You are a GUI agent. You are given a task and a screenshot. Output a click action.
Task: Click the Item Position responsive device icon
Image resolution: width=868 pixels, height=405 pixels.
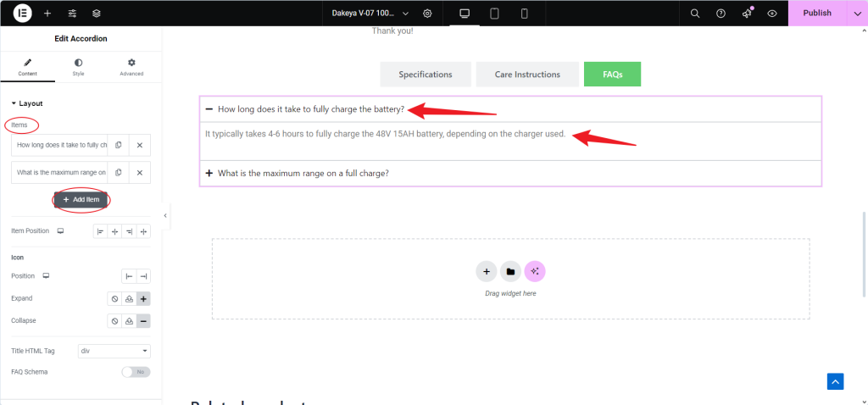tap(60, 230)
